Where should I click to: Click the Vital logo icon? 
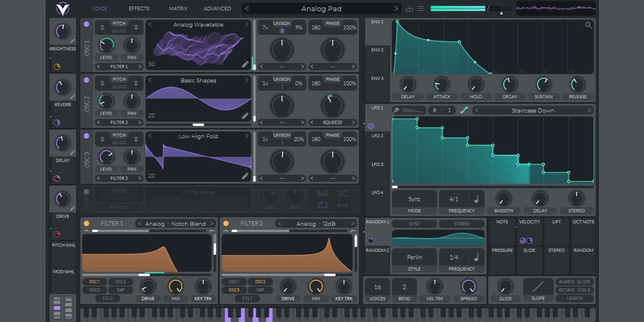(63, 8)
